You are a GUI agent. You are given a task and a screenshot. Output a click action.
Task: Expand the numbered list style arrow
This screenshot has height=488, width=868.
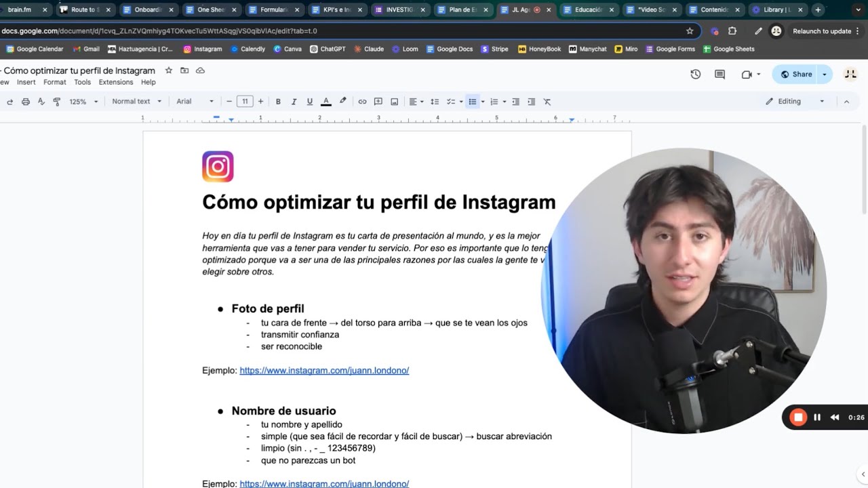pos(503,102)
